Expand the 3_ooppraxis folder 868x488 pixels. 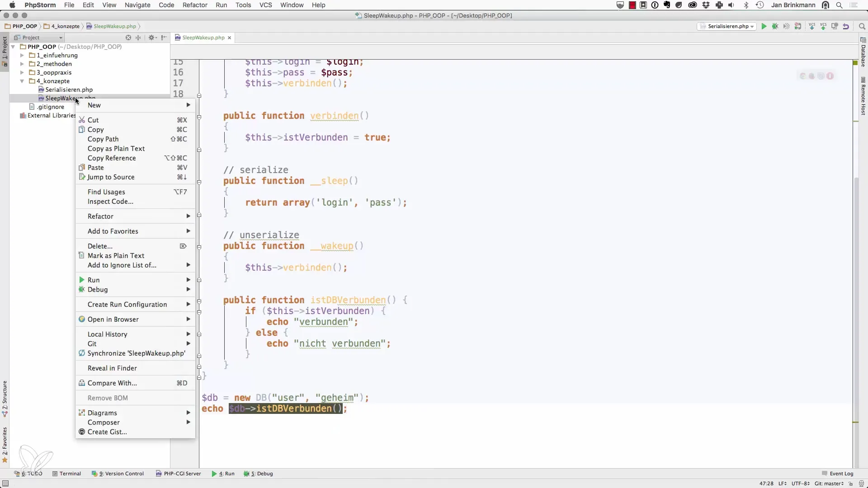(x=22, y=72)
